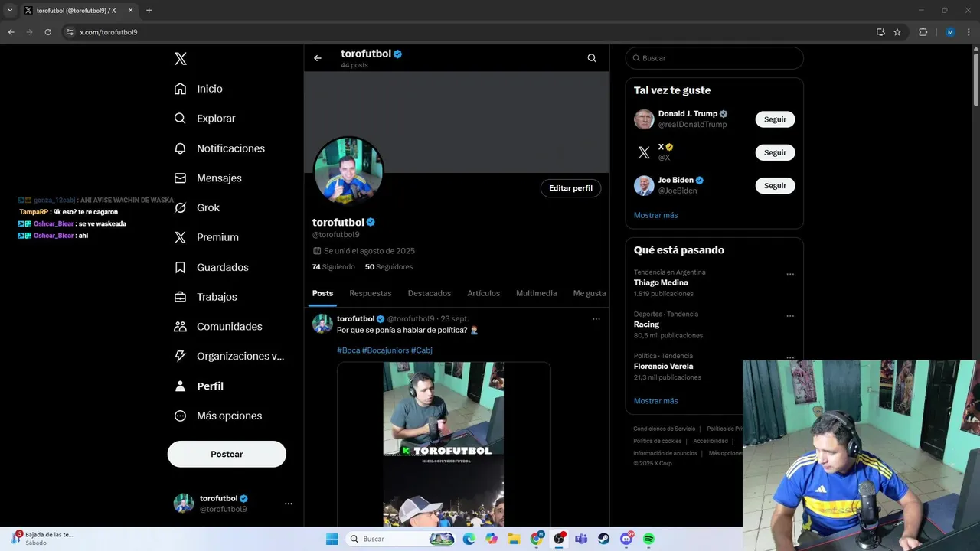Select the Posts tab
Screen dimensions: 980x551
[x=323, y=293]
